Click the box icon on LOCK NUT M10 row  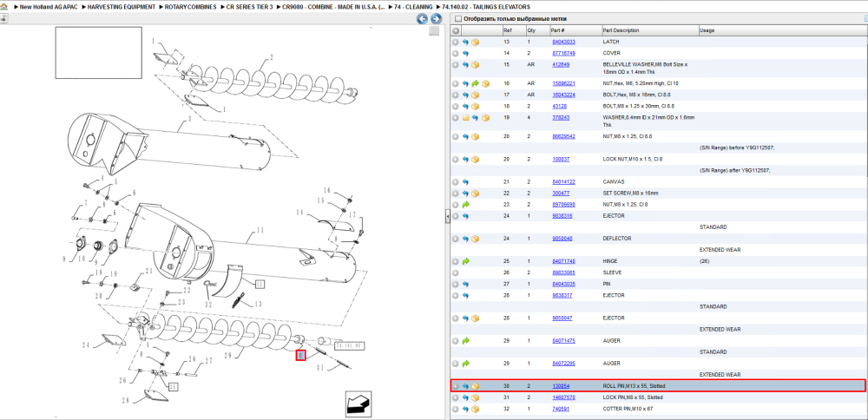point(475,160)
